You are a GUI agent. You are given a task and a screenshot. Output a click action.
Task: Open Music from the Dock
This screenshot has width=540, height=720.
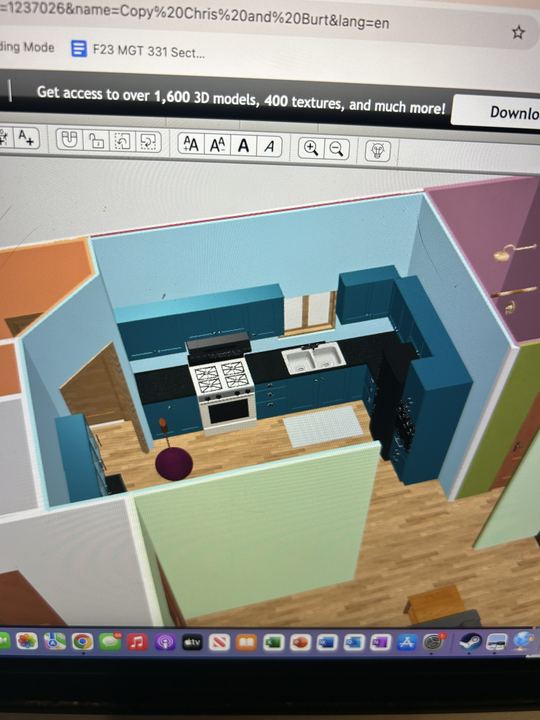pos(137,642)
